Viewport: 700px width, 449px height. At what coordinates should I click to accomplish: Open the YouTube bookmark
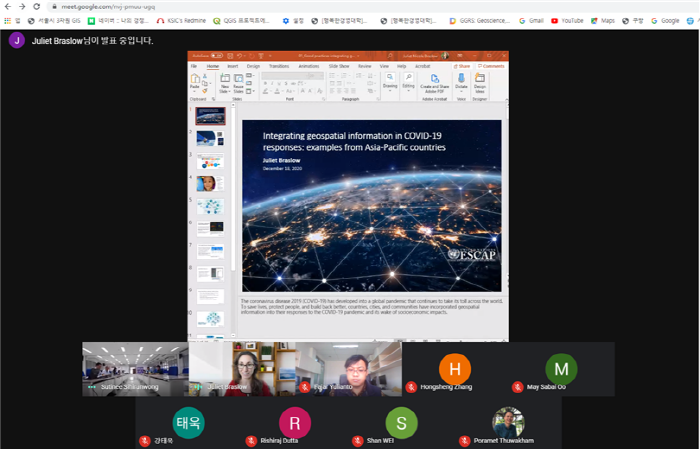[x=567, y=21]
